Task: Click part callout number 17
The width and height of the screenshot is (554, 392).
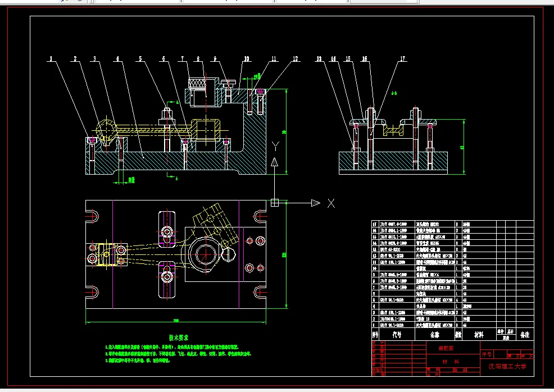Action: 402,58
